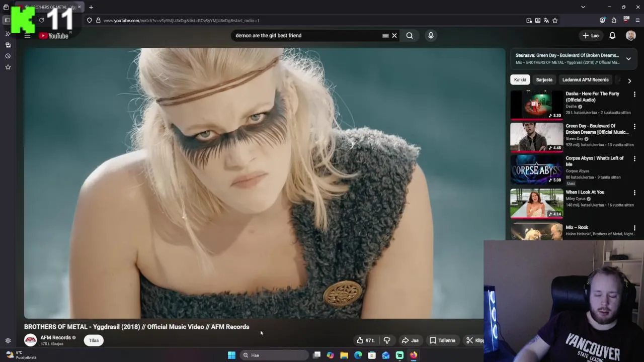Open options menu for When I Look At You
644x362 pixels.
634,193
